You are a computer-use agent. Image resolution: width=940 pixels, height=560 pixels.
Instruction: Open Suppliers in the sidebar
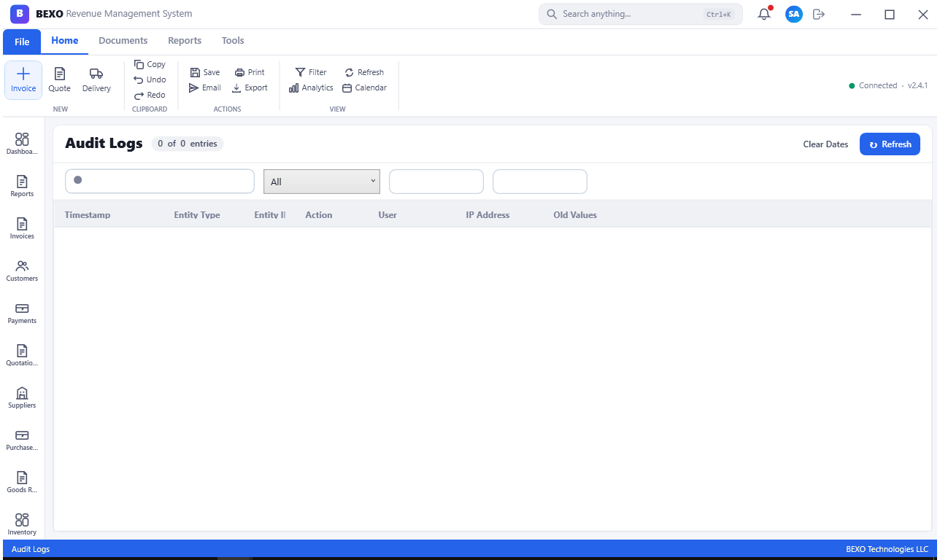[22, 397]
